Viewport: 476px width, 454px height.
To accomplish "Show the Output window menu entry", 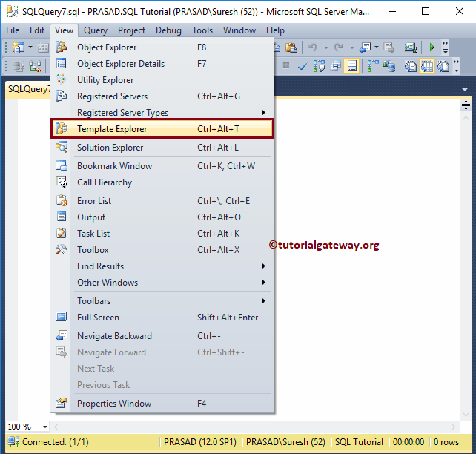I will 162,217.
